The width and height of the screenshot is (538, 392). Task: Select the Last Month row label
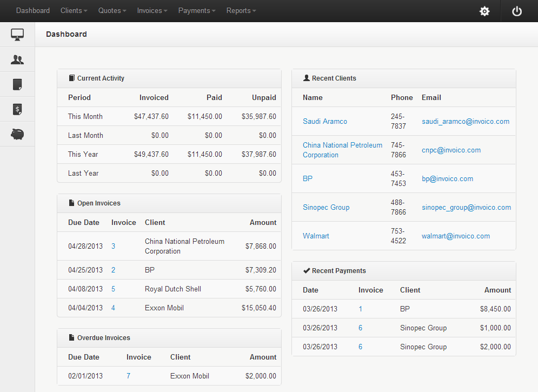(x=85, y=136)
